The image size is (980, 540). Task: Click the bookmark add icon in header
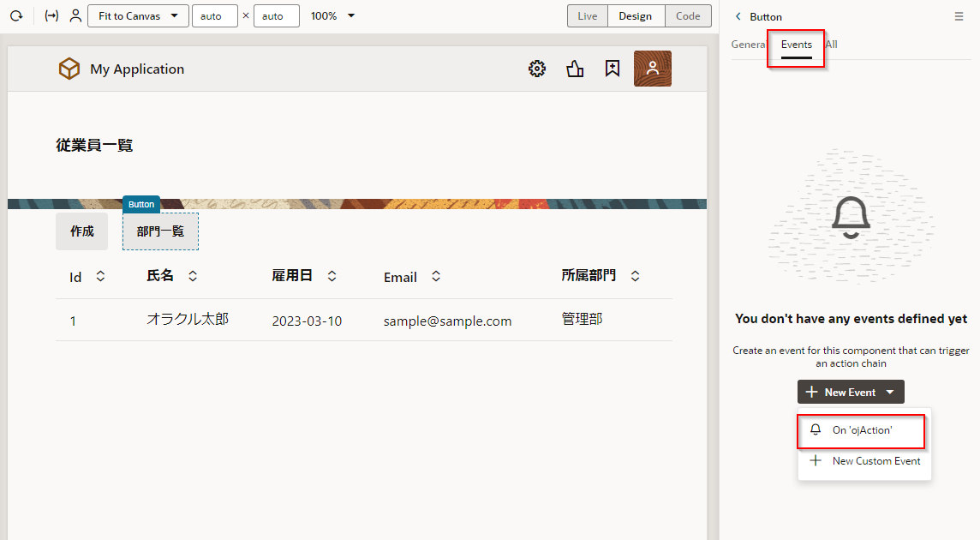612,69
